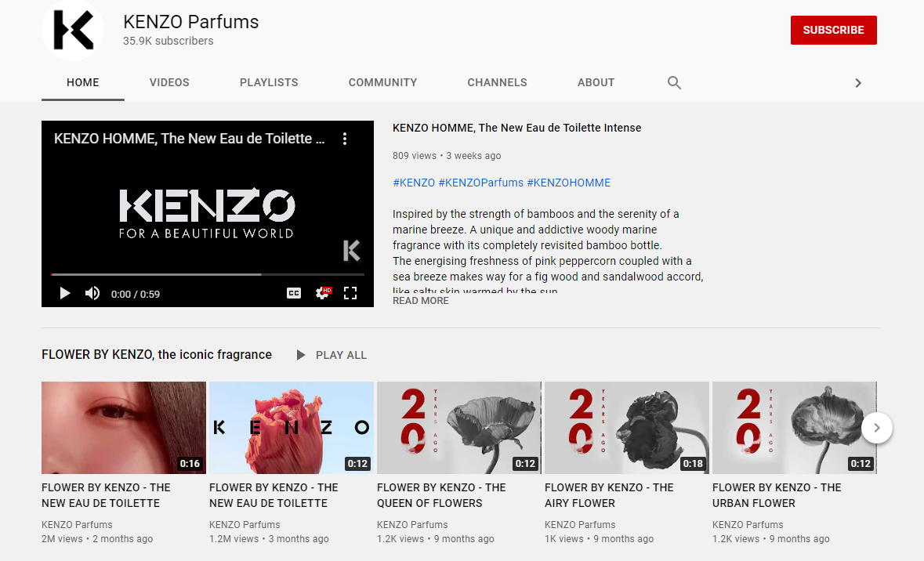Switch to the VIDEOS tab

coord(169,82)
